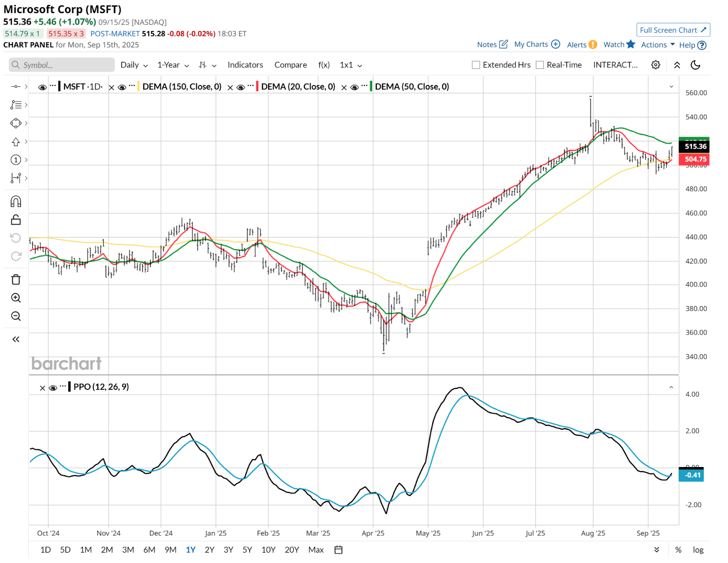728x563 pixels.
Task: Select the arrow marker tool
Action: click(16, 141)
